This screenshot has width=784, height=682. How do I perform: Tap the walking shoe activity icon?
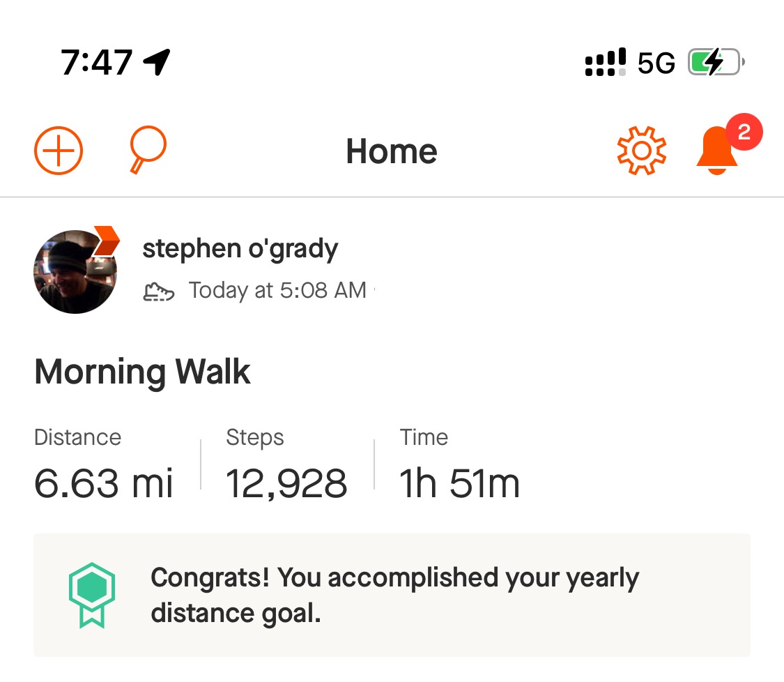[x=158, y=291]
